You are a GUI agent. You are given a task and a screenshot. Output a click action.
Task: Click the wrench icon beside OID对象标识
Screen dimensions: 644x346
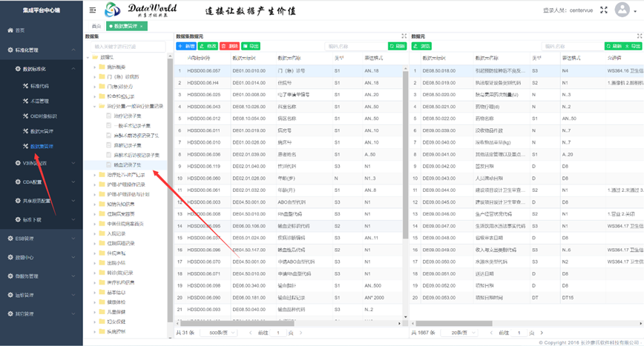(25, 116)
